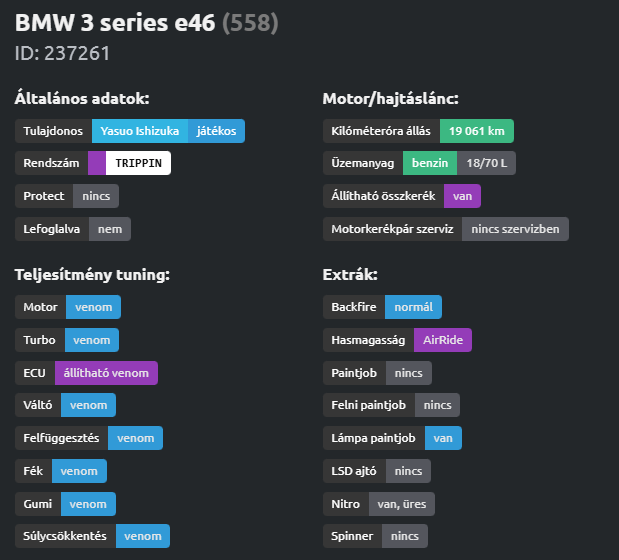This screenshot has height=560, width=619.
Task: Click the Motor venom tuning badge
Action: 94,307
